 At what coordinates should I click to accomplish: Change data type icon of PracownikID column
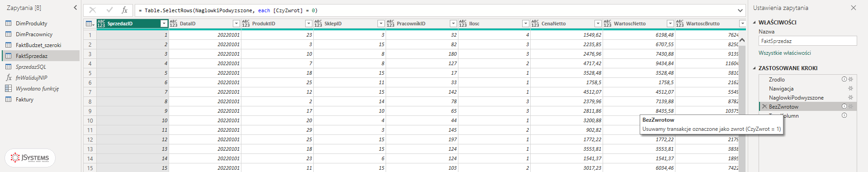coord(391,24)
